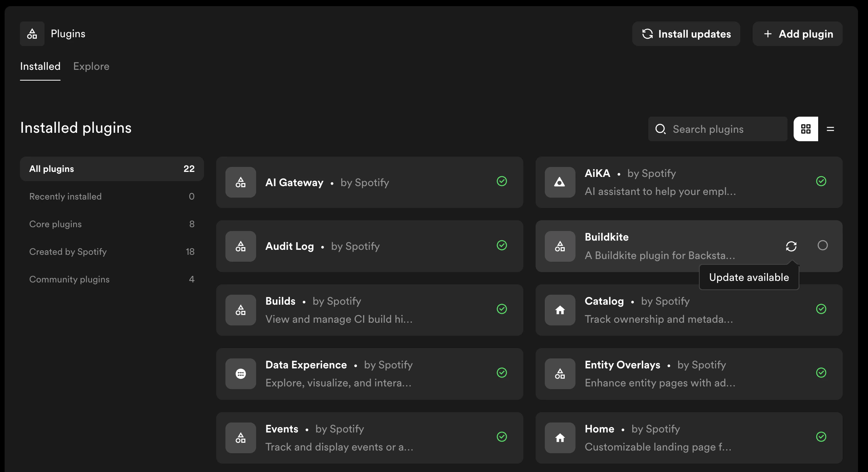Switch to list view layout
This screenshot has width=868, height=472.
(830, 129)
